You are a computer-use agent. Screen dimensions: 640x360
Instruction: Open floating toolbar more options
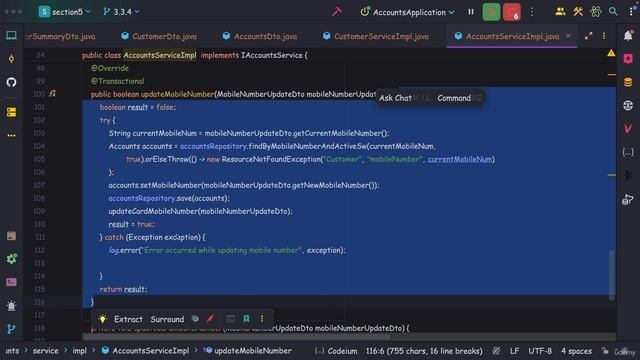pyautogui.click(x=262, y=319)
